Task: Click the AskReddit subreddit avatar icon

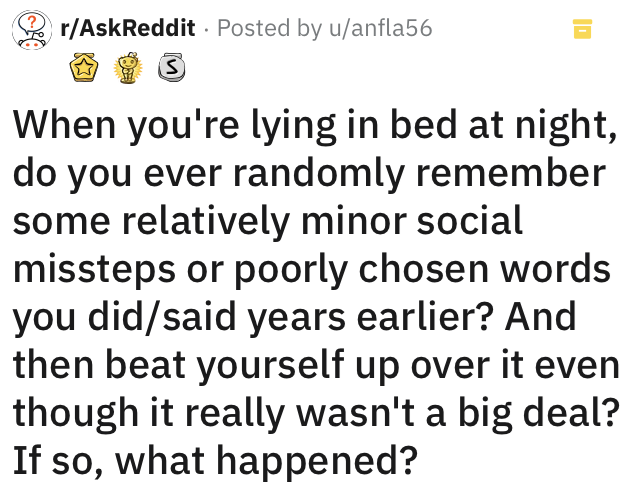Action: [33, 28]
